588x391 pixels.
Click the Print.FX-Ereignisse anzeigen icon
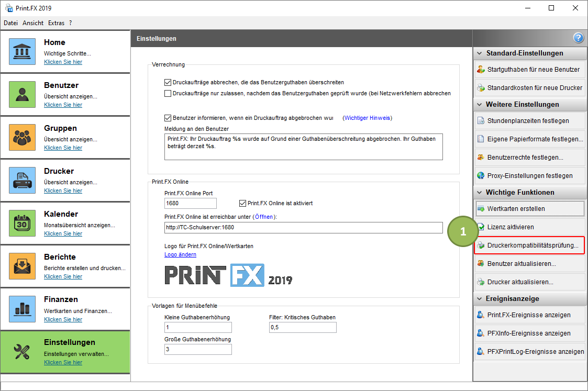(481, 315)
